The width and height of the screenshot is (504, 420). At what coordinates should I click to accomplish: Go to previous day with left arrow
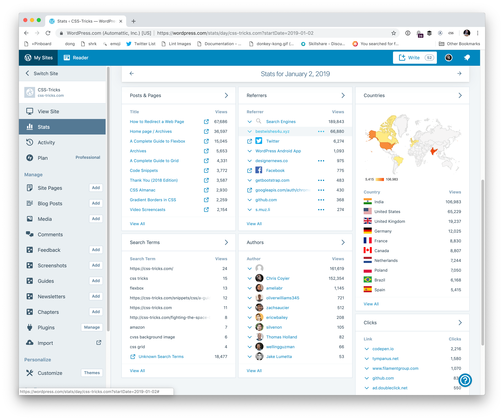(132, 74)
